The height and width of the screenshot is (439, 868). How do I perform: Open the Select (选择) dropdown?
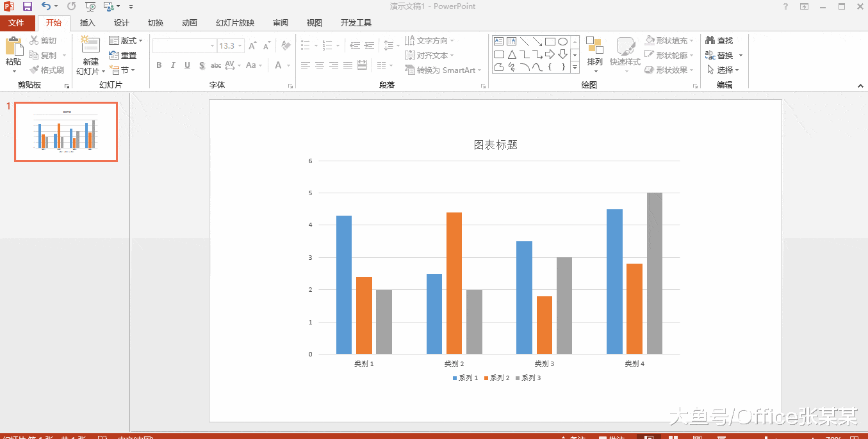tap(724, 70)
